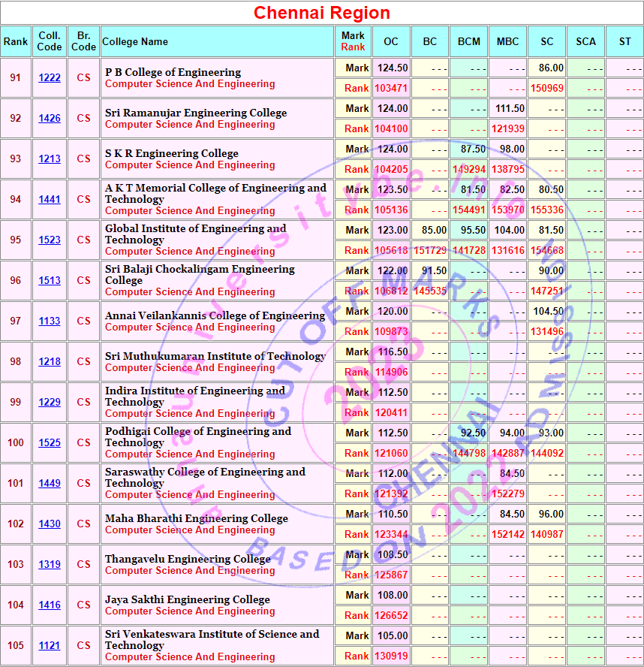
Task: Open college code 1222 link
Action: pos(50,78)
